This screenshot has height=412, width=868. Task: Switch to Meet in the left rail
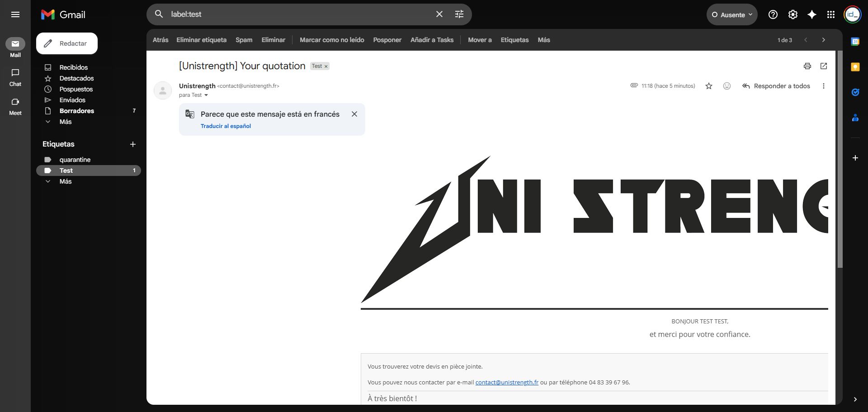(x=15, y=106)
